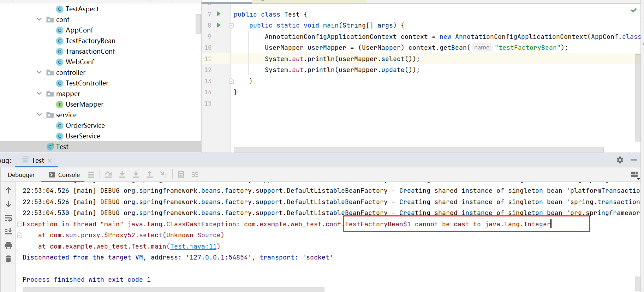The height and width of the screenshot is (292, 644).
Task: Switch to Debugger tab
Action: point(21,175)
